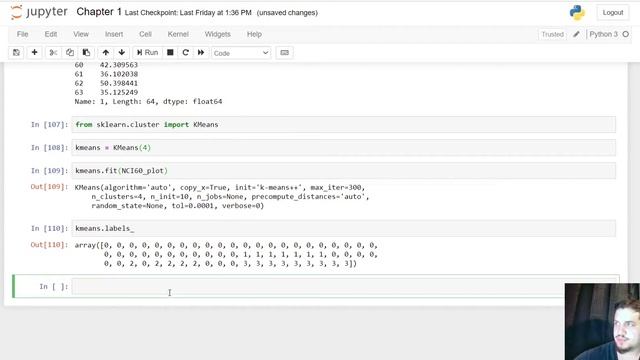Move selected cell down arrow

click(122, 53)
